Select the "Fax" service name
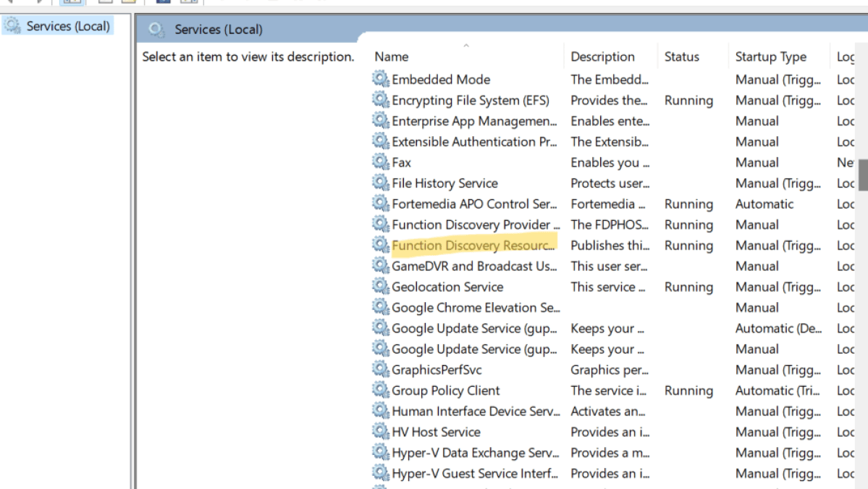The image size is (868, 489). (401, 162)
